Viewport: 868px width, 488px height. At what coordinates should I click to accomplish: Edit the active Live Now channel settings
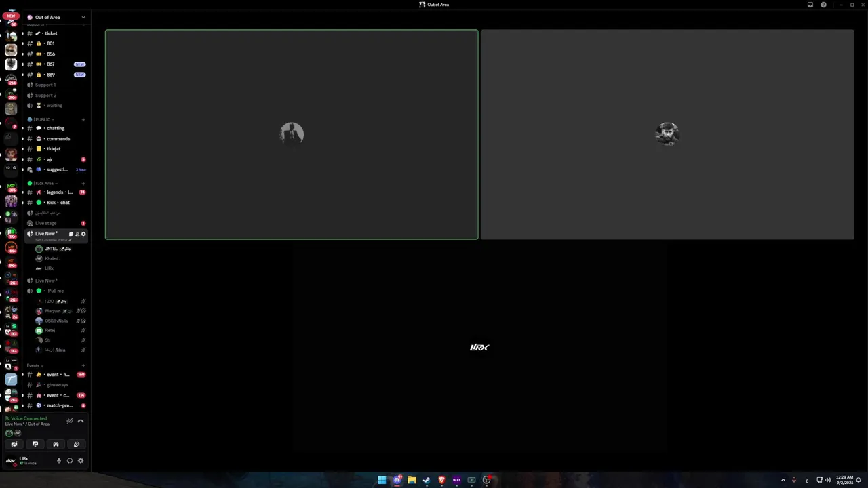coord(83,234)
